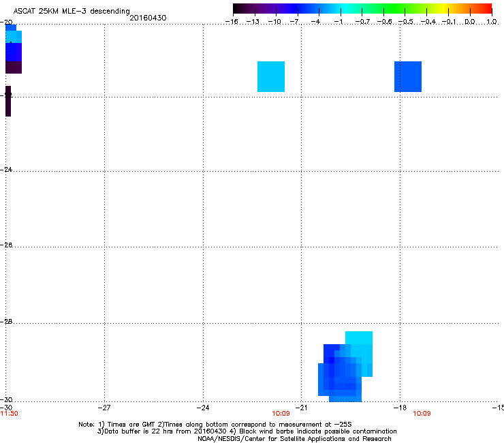Click the "-24" latitude label on left axis
The width and height of the screenshot is (504, 443).
point(7,169)
